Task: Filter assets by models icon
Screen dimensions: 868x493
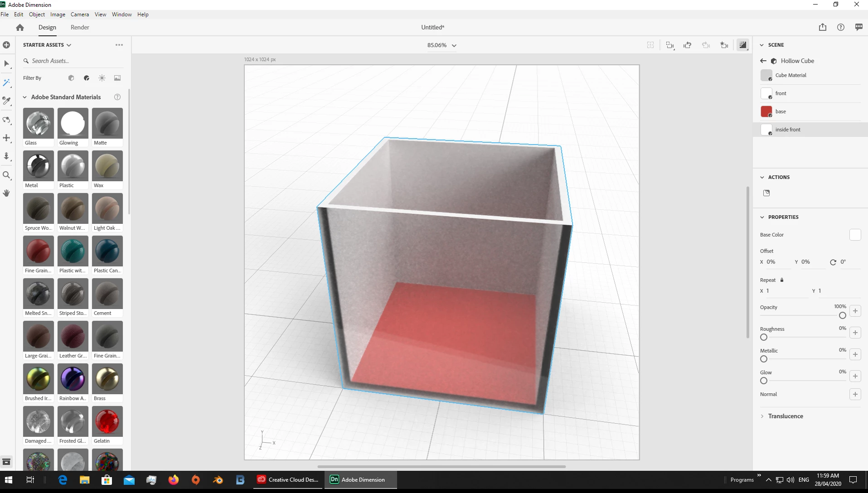Action: (71, 78)
